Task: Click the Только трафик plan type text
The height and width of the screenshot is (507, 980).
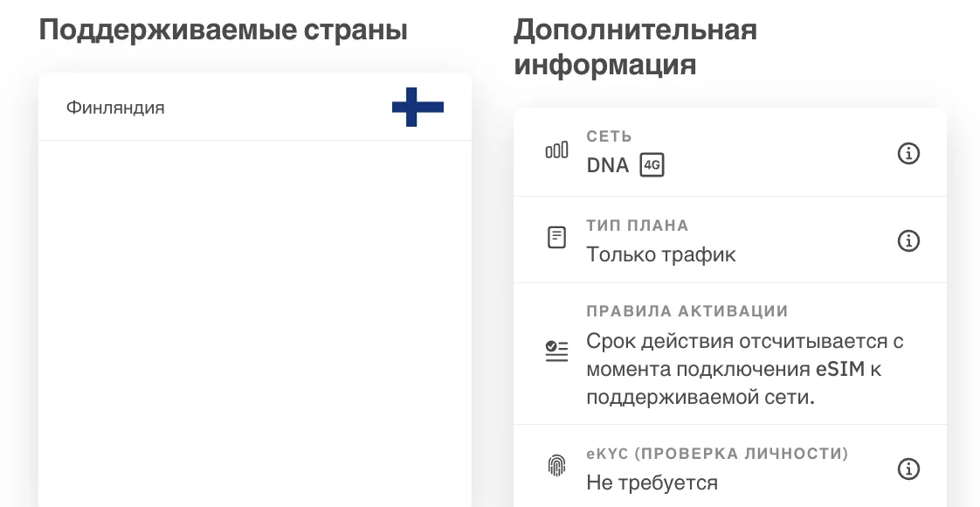Action: [x=661, y=254]
